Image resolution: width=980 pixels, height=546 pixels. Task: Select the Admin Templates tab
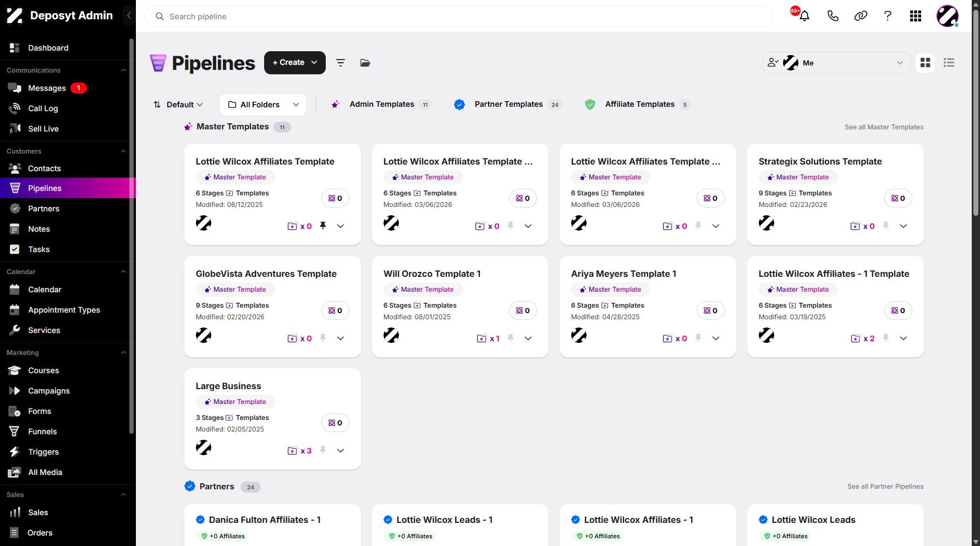(381, 105)
